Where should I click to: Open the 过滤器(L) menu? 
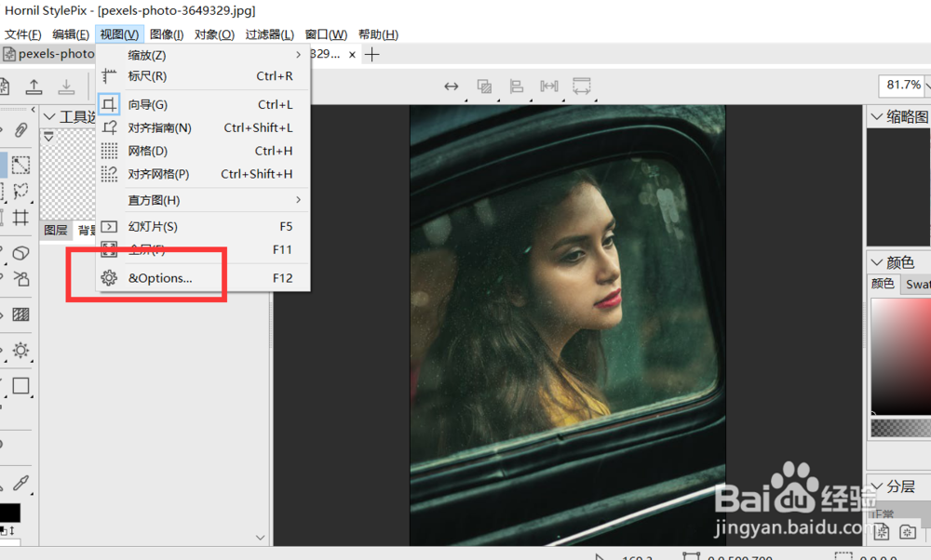[270, 34]
